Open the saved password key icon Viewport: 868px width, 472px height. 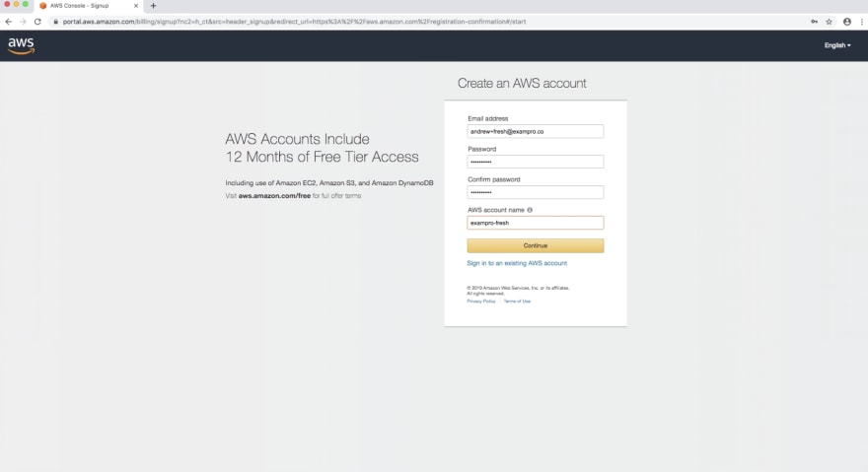tap(815, 22)
